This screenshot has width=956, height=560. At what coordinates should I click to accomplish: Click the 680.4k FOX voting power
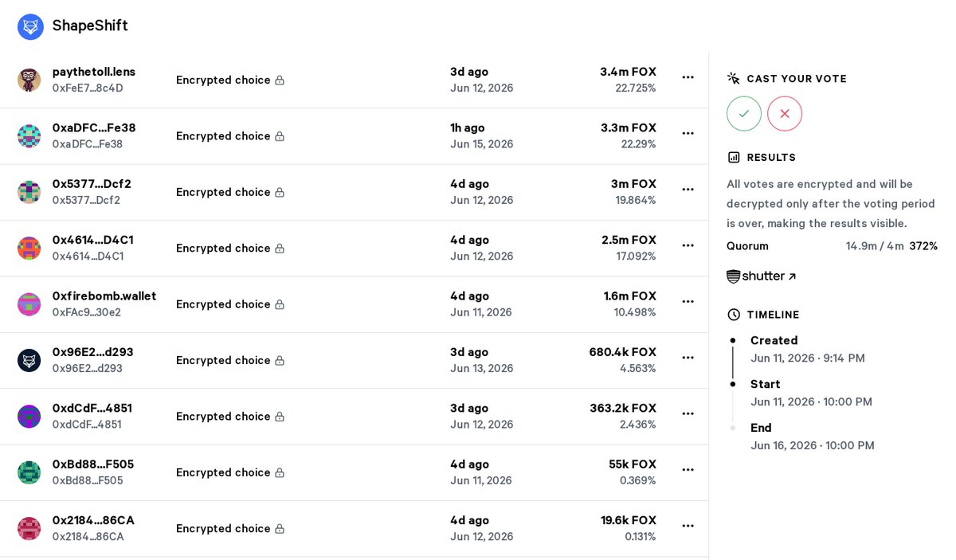[x=623, y=352]
